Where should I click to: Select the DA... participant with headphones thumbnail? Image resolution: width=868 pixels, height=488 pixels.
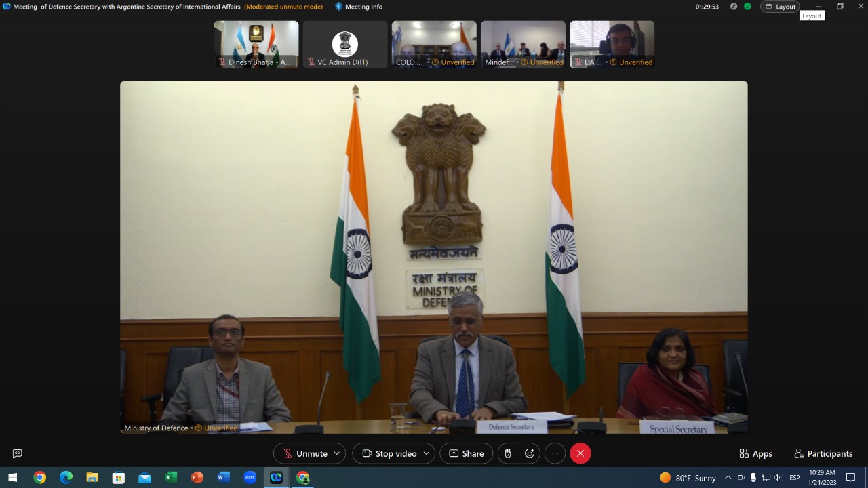pos(612,44)
